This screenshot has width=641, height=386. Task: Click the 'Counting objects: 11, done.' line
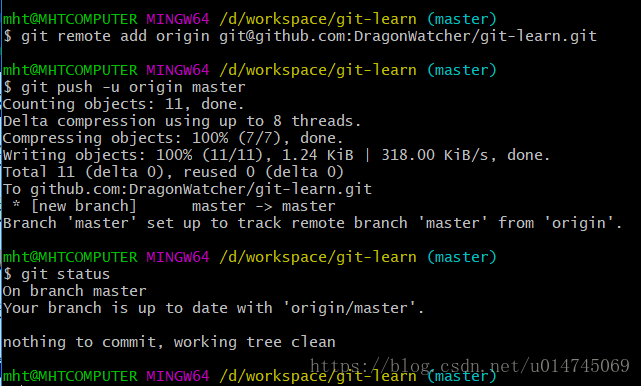(123, 104)
